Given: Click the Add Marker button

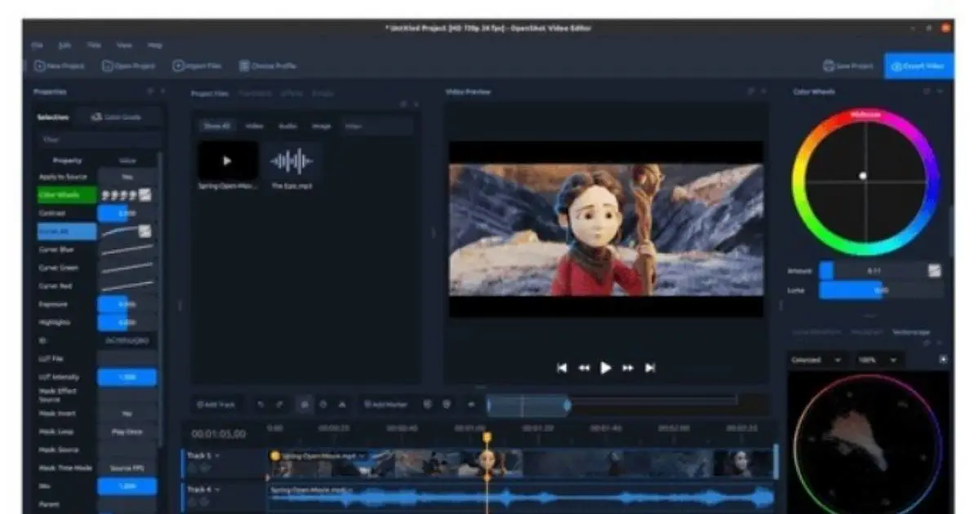Looking at the screenshot, I should (385, 405).
